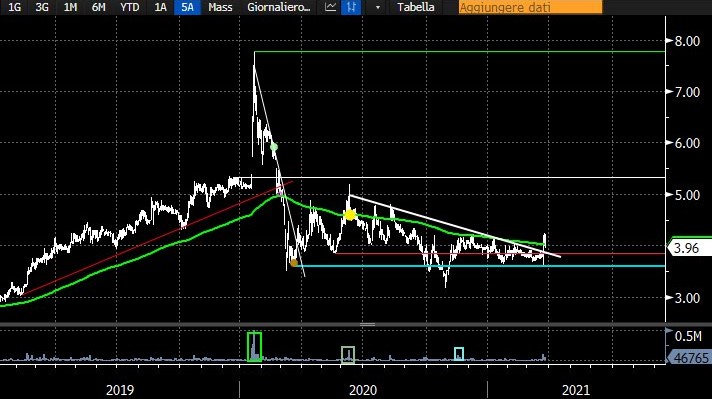Select the 1G time range

(x=15, y=7)
